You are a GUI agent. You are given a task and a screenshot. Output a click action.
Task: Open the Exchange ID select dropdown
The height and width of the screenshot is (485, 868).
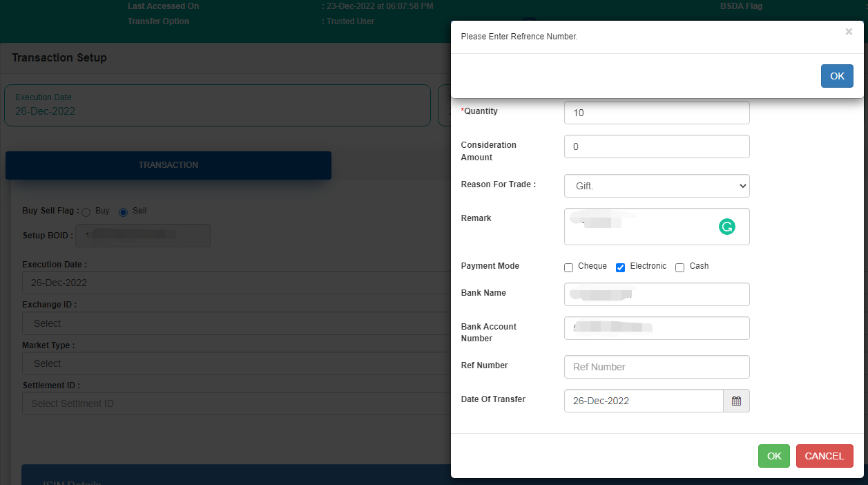236,323
